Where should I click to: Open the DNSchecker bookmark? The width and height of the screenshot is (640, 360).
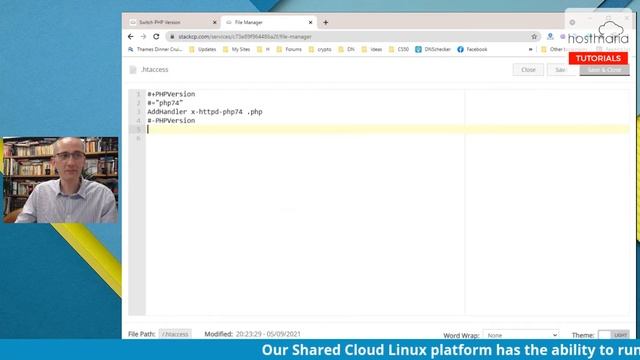click(433, 49)
